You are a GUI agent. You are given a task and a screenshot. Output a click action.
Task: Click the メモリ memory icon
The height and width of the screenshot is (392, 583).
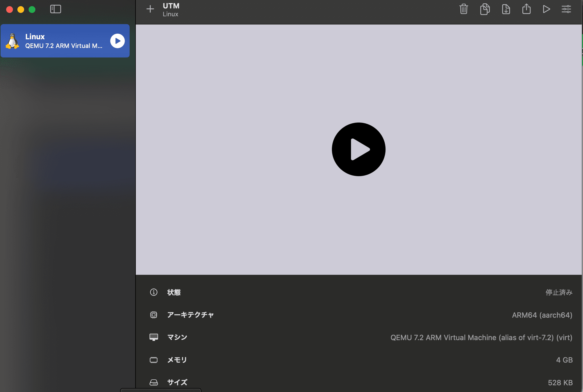point(153,360)
